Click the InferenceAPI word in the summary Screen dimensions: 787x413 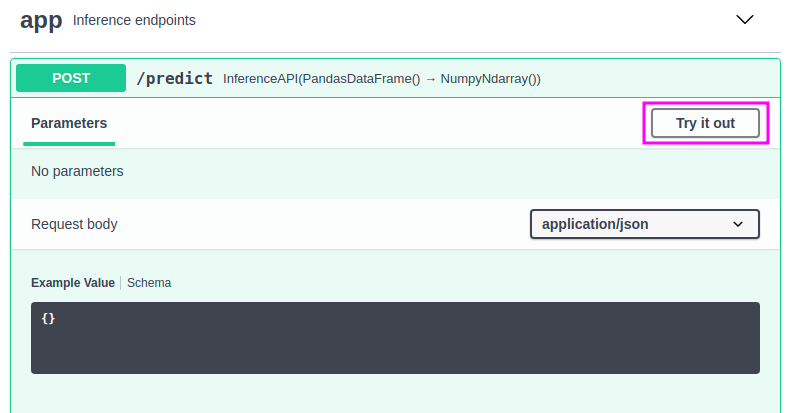(260, 79)
